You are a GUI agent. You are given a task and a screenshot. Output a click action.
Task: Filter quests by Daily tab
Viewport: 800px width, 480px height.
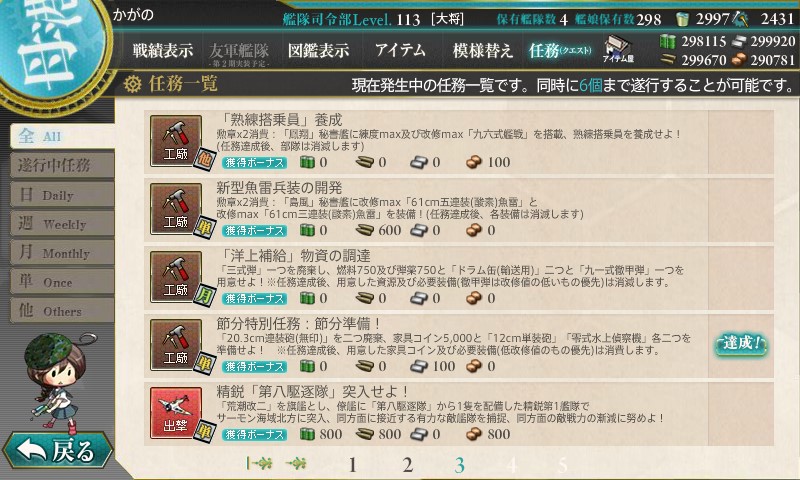(62, 194)
